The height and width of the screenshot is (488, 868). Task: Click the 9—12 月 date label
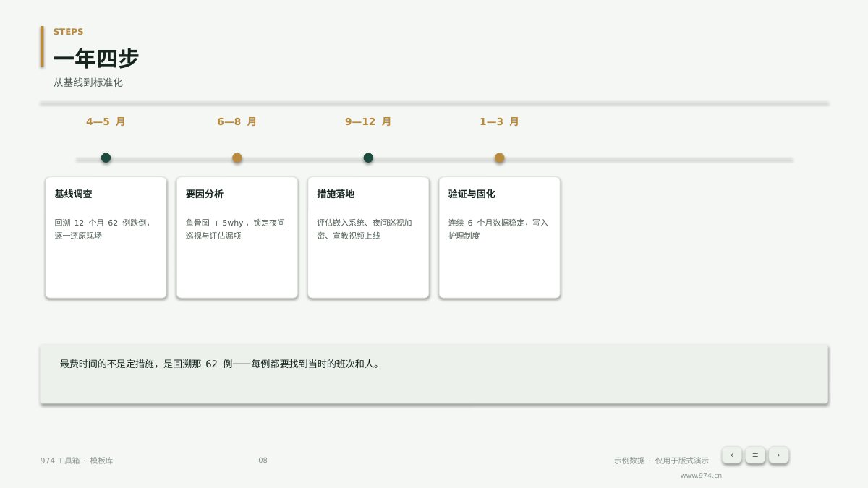[368, 121]
